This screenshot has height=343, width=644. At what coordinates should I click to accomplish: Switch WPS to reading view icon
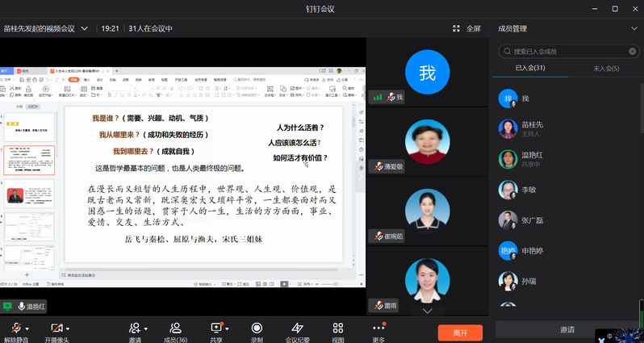271,284
